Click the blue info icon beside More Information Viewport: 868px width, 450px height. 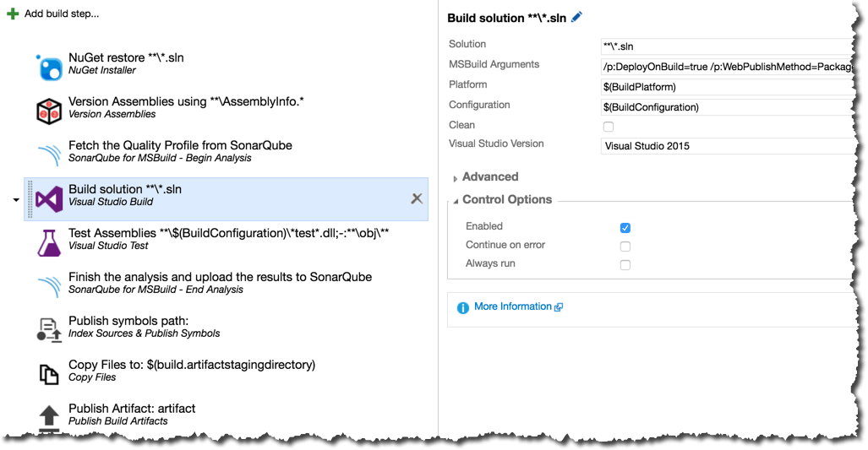point(463,308)
